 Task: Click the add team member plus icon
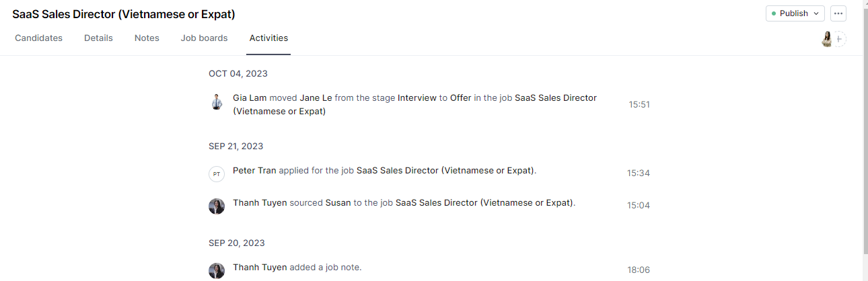[840, 39]
